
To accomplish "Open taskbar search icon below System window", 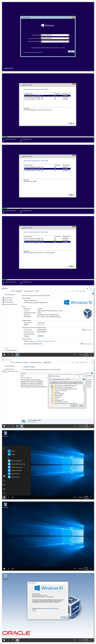I will [x=8, y=354].
